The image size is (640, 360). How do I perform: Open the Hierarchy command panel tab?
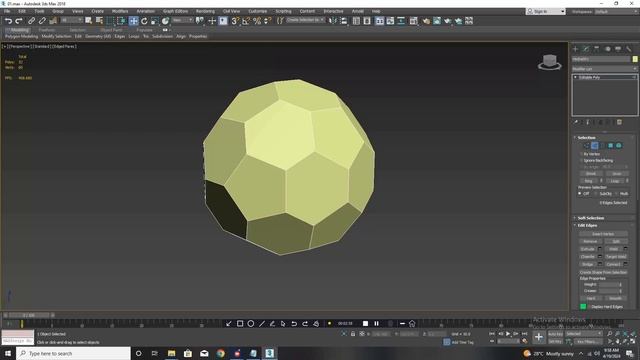point(597,49)
